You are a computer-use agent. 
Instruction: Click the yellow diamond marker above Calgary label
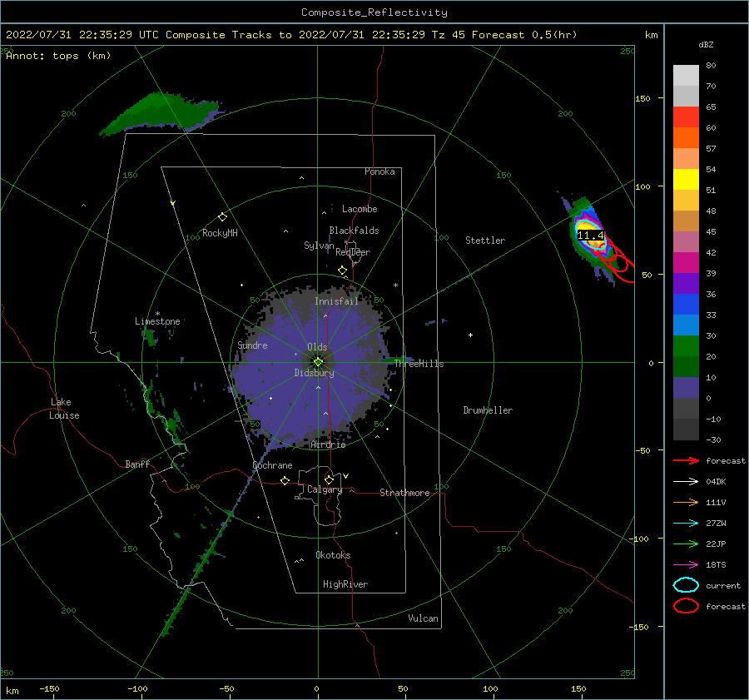(x=329, y=479)
